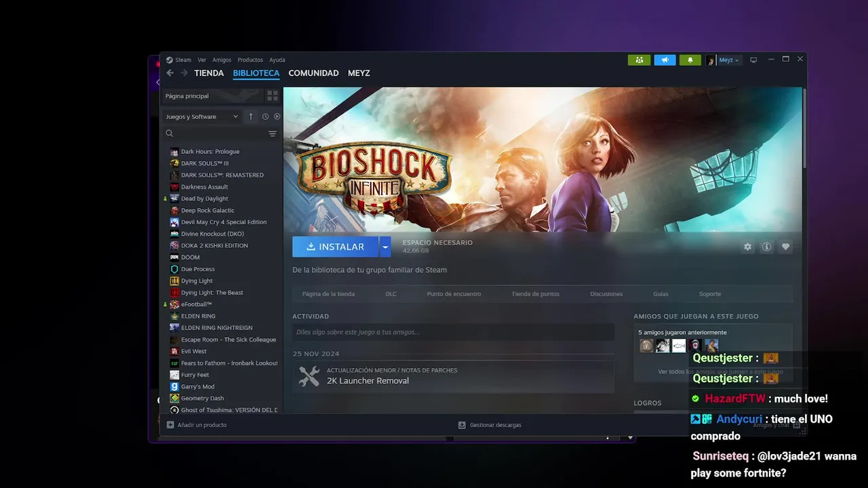This screenshot has width=868, height=488.
Task: Click the ELDEN RING game icon
Action: [x=174, y=316]
